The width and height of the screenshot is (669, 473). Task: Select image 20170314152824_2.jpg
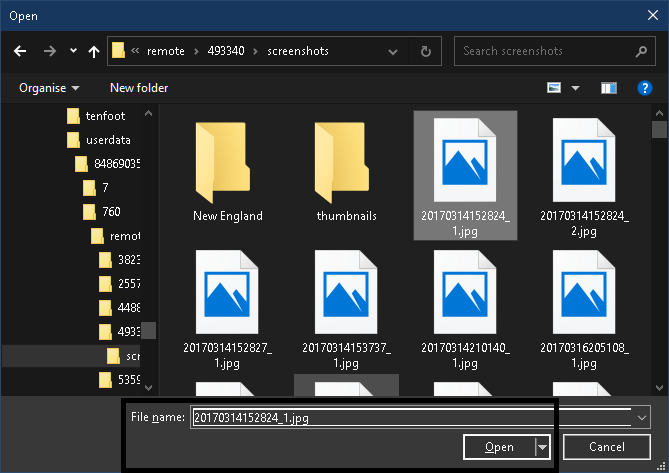(584, 177)
